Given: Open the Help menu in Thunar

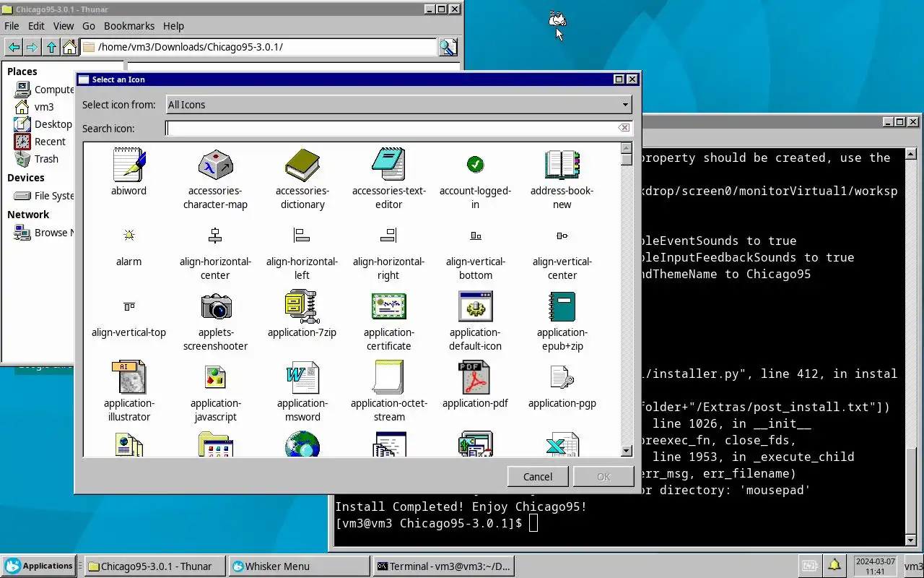Looking at the screenshot, I should click(173, 25).
